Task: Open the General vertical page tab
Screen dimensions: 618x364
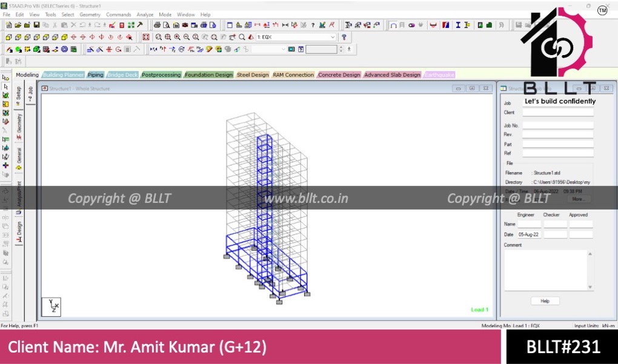Action: pyautogui.click(x=19, y=159)
